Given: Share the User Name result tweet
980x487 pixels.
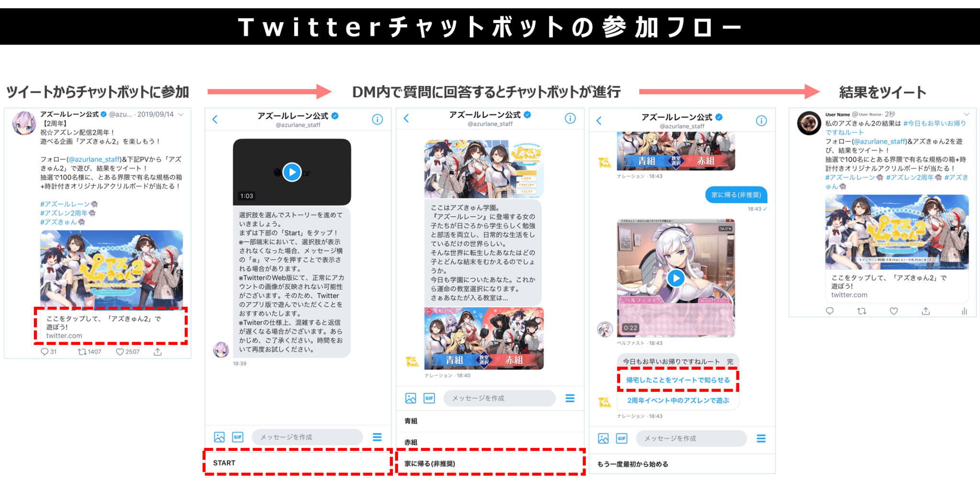Looking at the screenshot, I should click(926, 311).
